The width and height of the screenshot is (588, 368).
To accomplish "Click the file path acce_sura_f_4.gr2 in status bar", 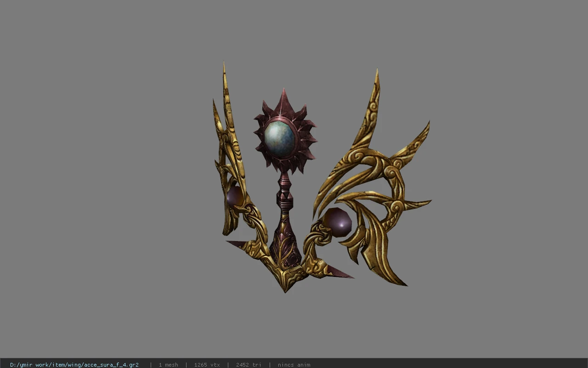I will coord(74,365).
